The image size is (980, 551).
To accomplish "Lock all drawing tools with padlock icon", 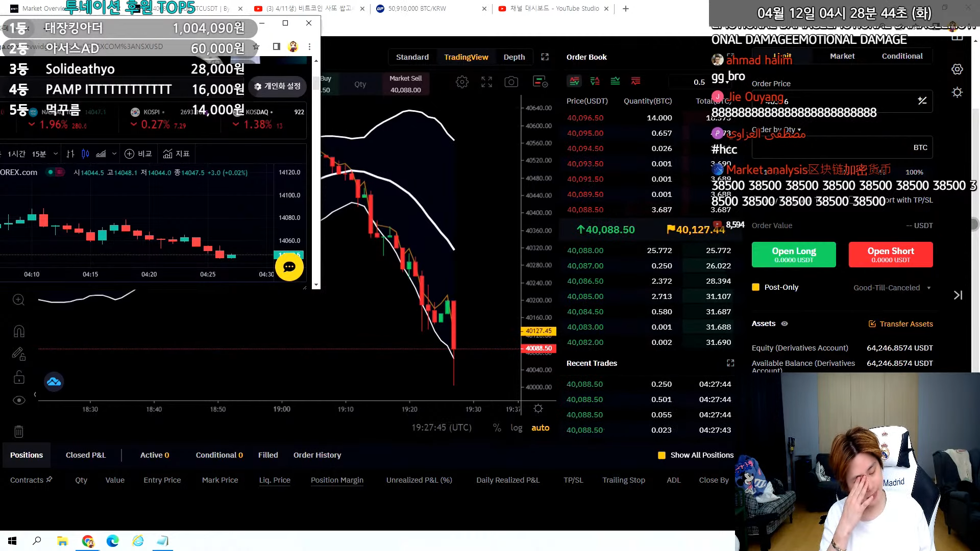I will pos(19,377).
